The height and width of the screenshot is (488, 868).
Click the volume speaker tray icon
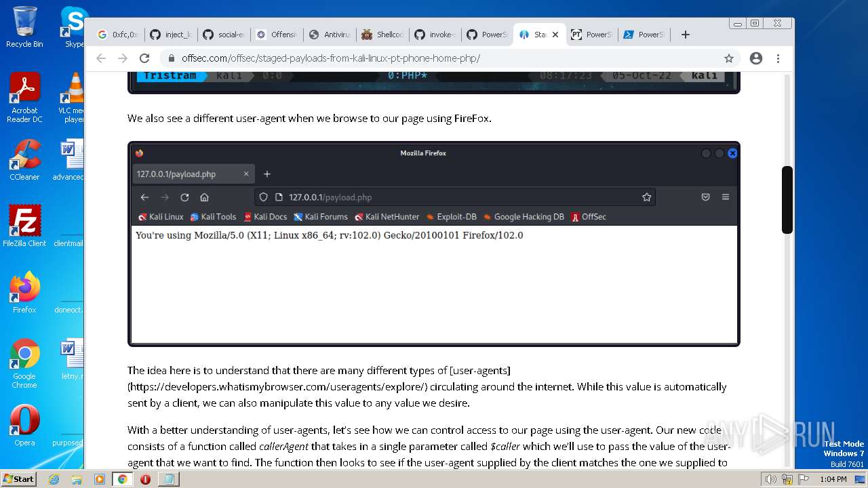tap(771, 479)
